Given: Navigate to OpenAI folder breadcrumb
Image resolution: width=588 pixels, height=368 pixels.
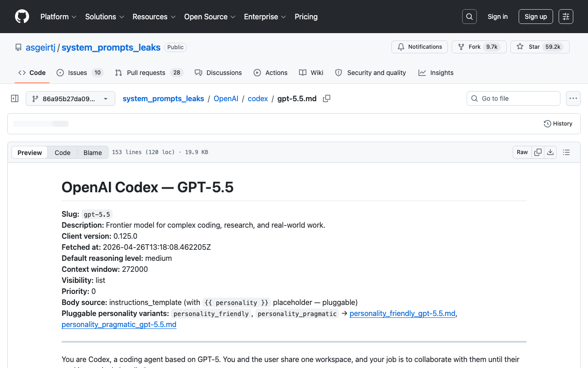Looking at the screenshot, I should tap(226, 98).
